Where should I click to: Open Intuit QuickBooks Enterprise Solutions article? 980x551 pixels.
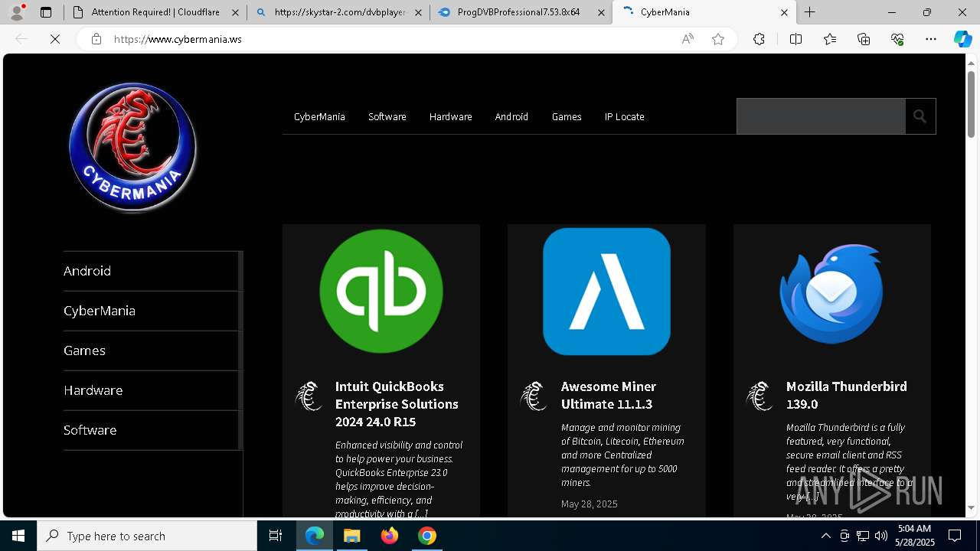click(x=397, y=404)
